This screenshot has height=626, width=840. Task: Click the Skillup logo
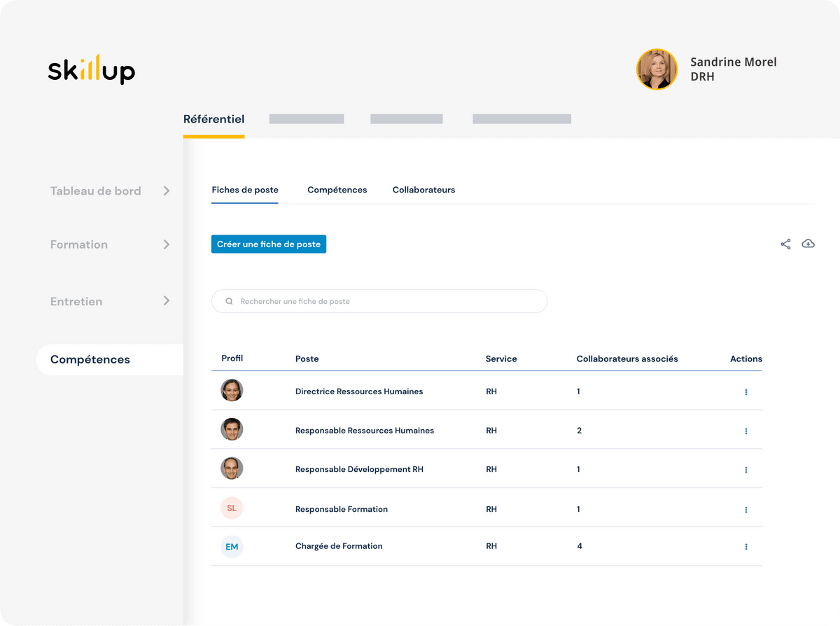tap(92, 69)
